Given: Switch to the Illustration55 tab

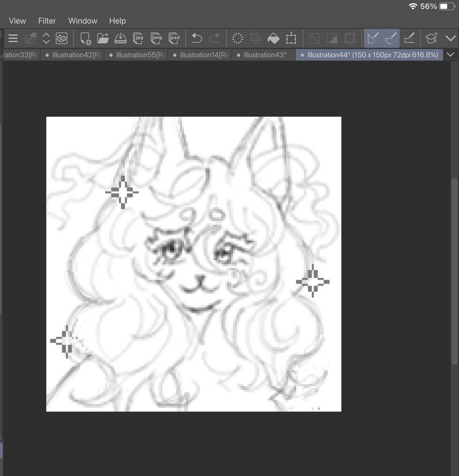Looking at the screenshot, I should point(136,55).
